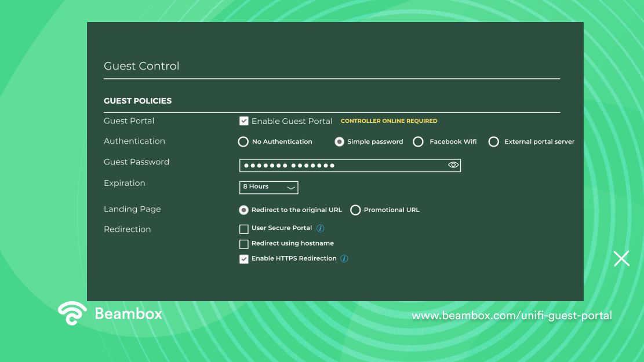Screen dimensions: 644x362
Task: Click the Beambox brand name text
Action: pyautogui.click(x=129, y=314)
